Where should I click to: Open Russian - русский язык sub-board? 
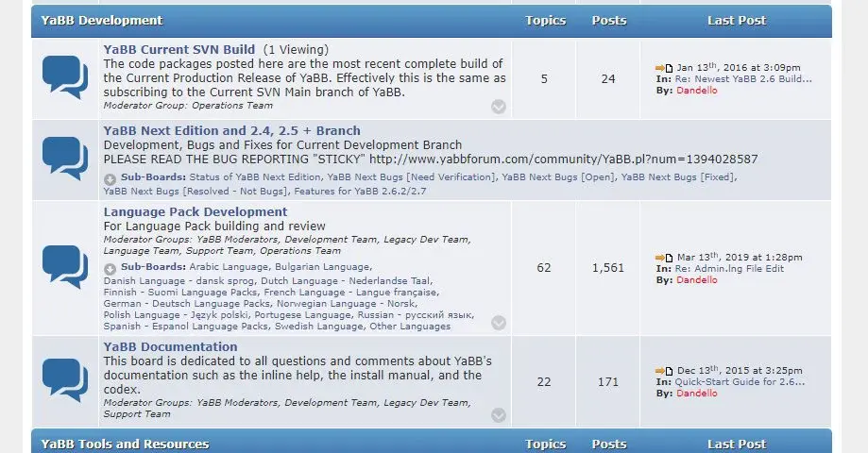pyautogui.click(x=415, y=314)
